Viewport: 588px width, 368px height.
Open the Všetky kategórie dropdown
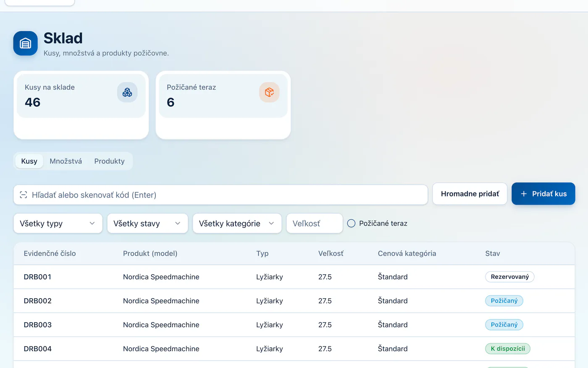(237, 223)
